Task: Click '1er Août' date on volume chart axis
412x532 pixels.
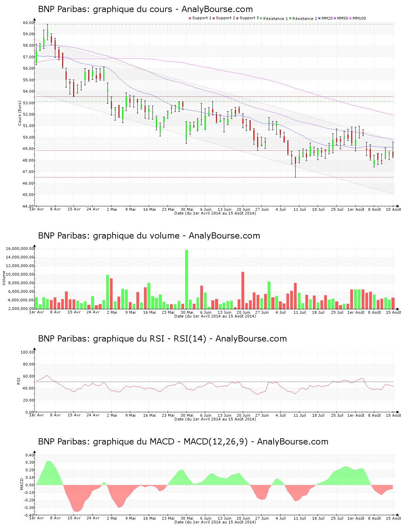Action: click(x=356, y=312)
